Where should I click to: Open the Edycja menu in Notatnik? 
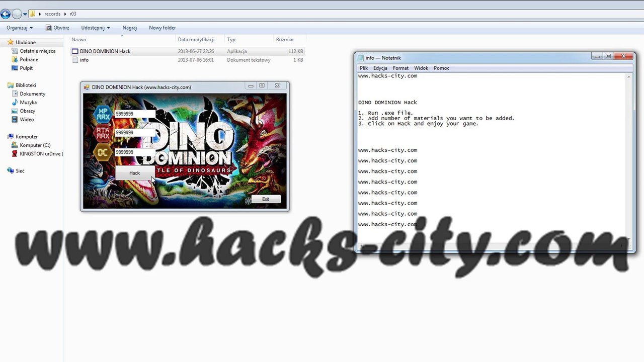[380, 68]
